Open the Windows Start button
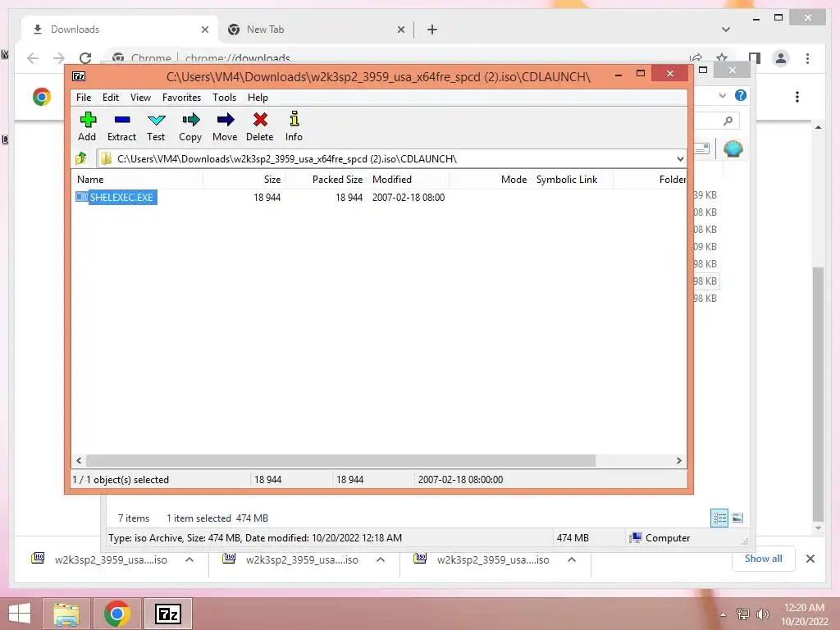Image resolution: width=840 pixels, height=630 pixels. [20, 614]
